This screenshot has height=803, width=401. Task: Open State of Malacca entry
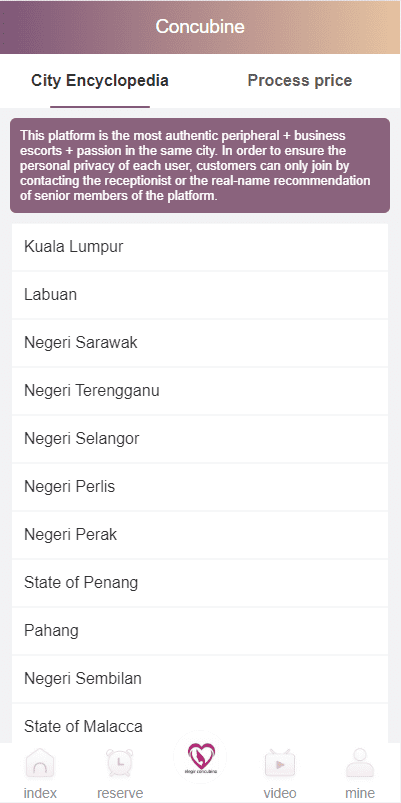click(x=200, y=723)
